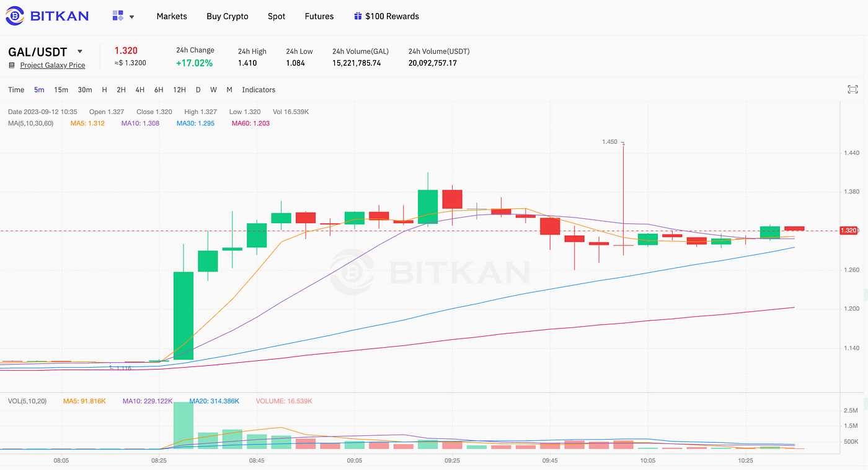Switch to the H interval
This screenshot has width=868, height=470.
(104, 90)
